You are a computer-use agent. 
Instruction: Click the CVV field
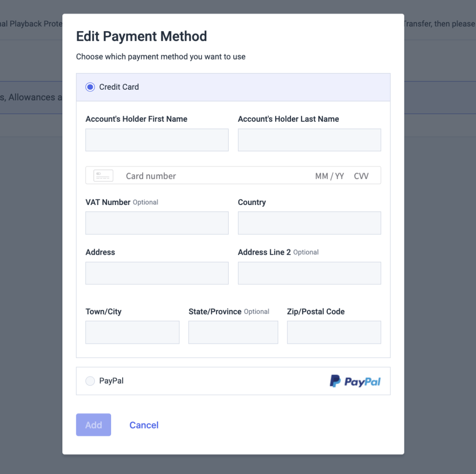362,176
